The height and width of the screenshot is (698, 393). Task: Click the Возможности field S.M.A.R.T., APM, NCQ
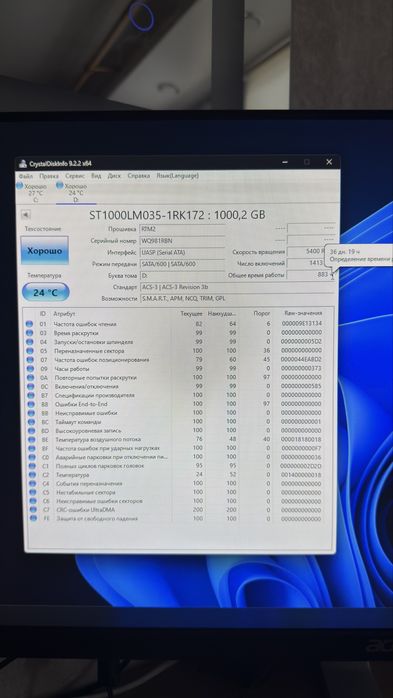pos(237,299)
